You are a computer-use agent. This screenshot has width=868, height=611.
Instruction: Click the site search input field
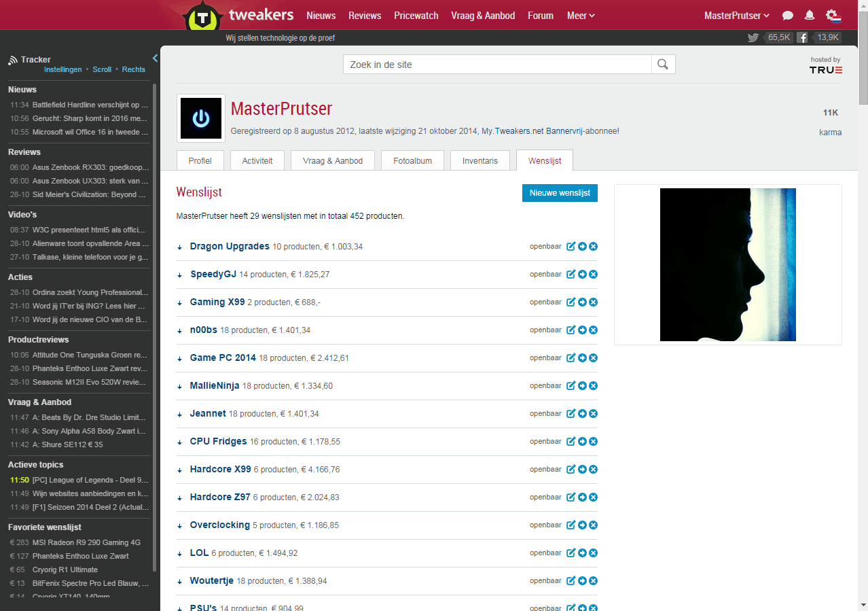point(497,65)
